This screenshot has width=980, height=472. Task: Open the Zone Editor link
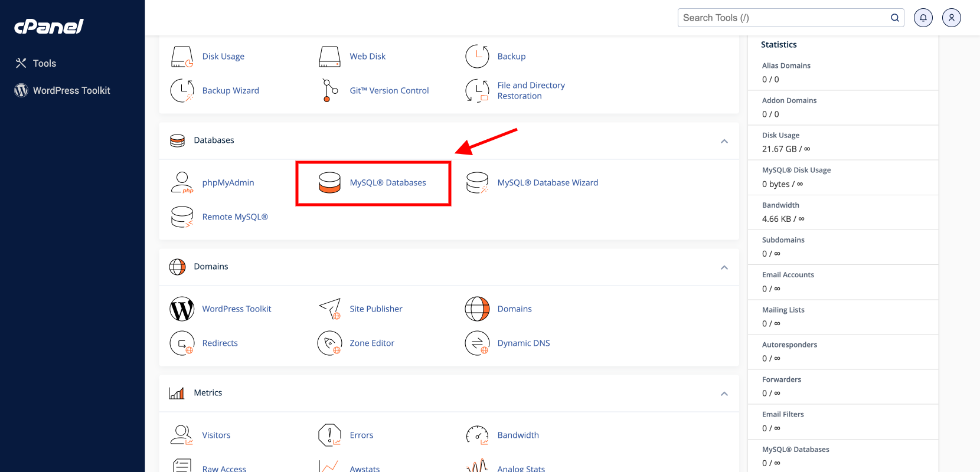click(x=372, y=343)
